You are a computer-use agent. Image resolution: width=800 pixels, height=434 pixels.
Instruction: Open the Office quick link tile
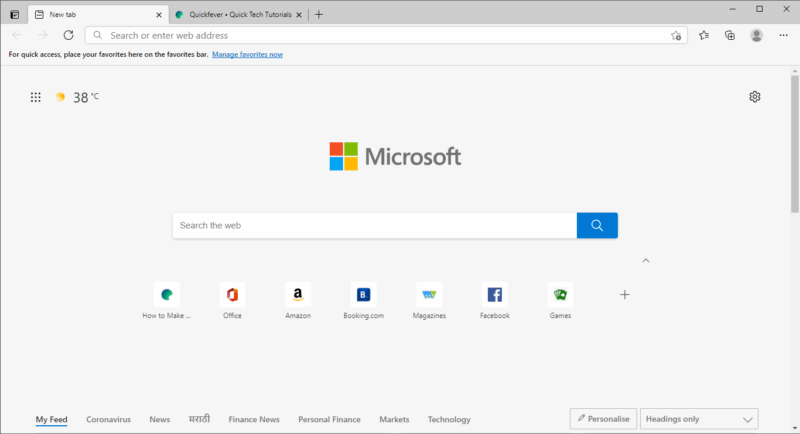tap(232, 301)
